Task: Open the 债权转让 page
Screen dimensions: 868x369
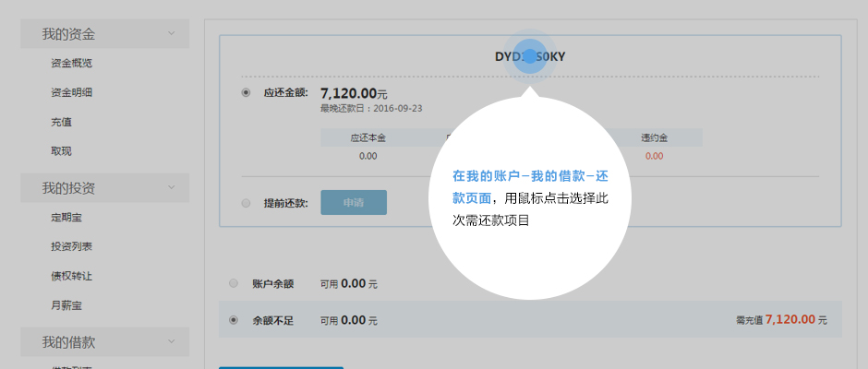Action: 71,276
